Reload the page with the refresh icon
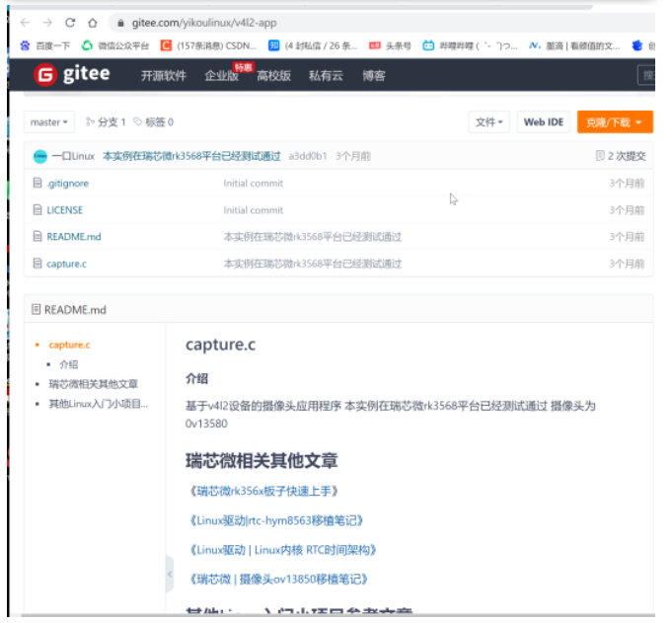Image resolution: width=672 pixels, height=623 pixels. click(x=70, y=22)
